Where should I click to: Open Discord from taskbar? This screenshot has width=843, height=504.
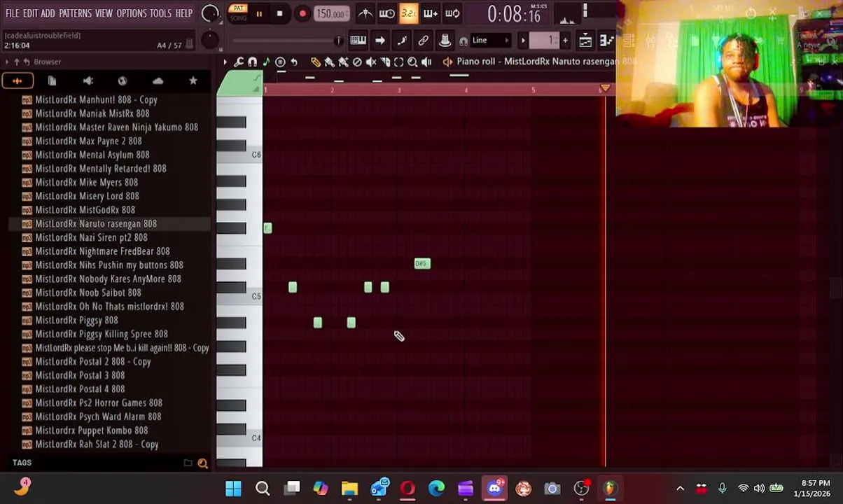495,488
